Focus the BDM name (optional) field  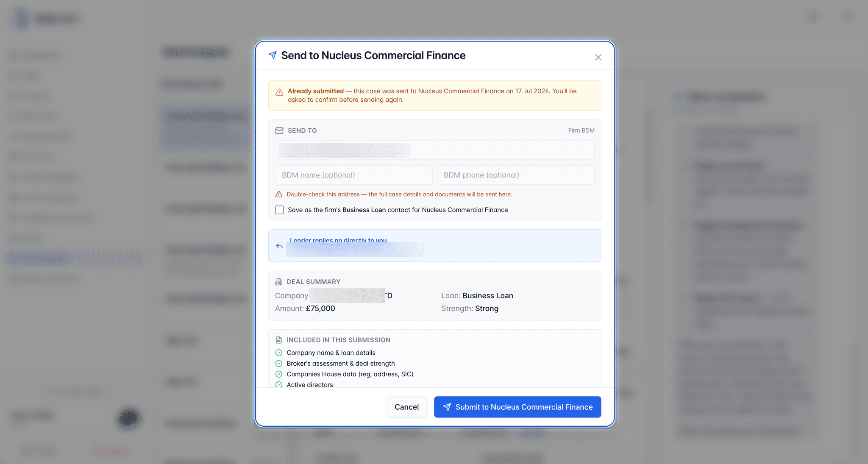(x=354, y=175)
